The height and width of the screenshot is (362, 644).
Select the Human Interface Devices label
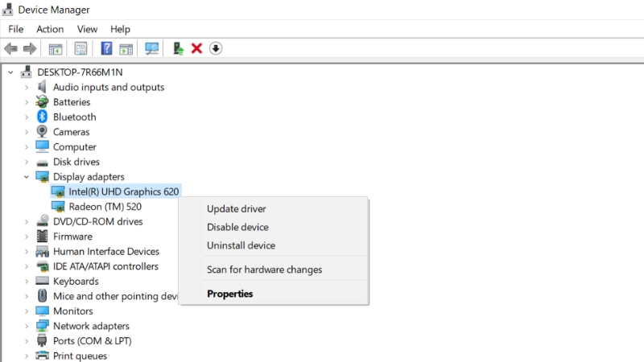tap(106, 251)
